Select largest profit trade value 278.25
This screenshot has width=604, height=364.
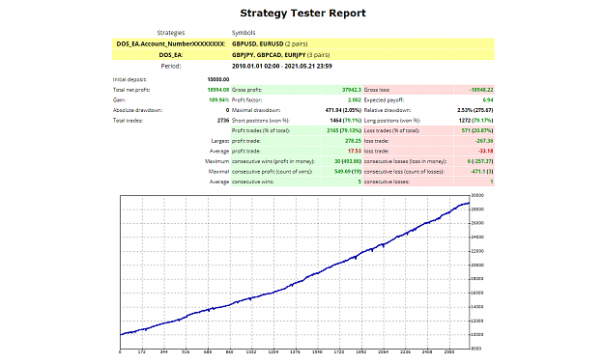click(353, 141)
